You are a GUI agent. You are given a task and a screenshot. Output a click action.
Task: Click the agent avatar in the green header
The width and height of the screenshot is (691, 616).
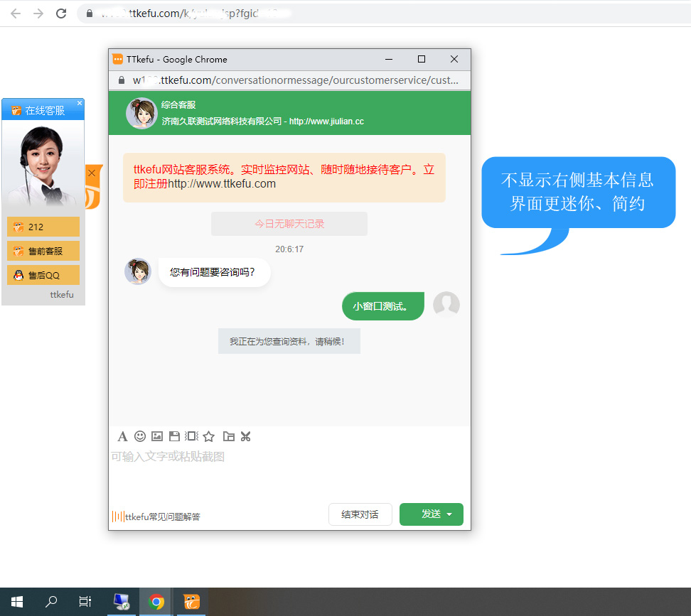pyautogui.click(x=141, y=113)
